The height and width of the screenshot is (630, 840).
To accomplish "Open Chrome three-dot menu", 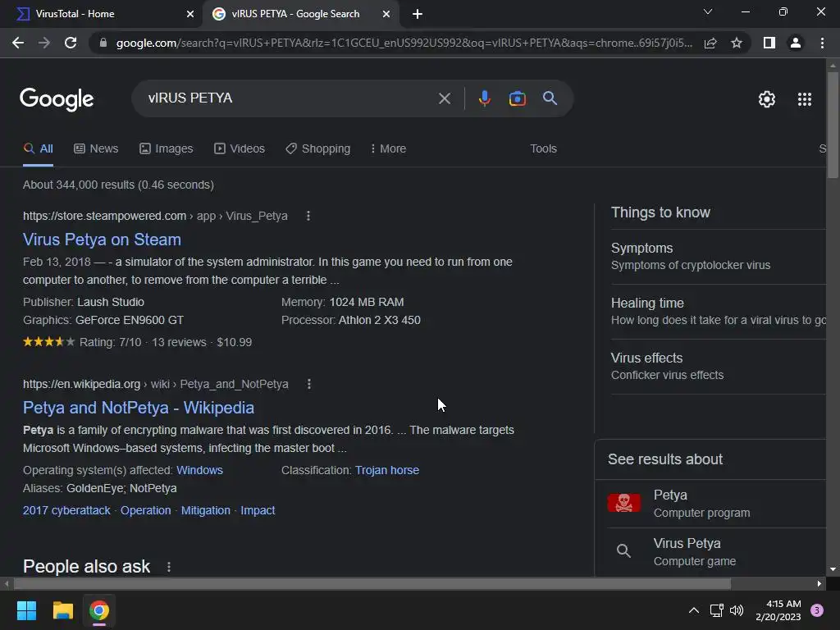I will (822, 43).
